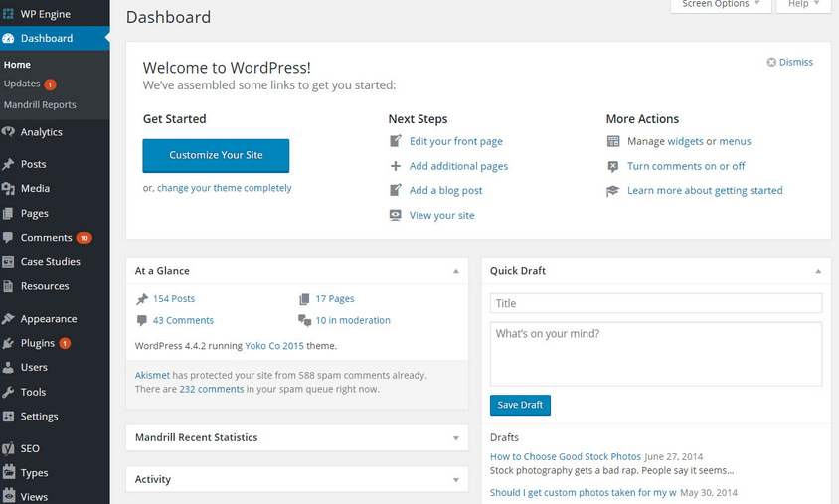This screenshot has width=839, height=504.
Task: Open the Akismet link
Action: (152, 375)
